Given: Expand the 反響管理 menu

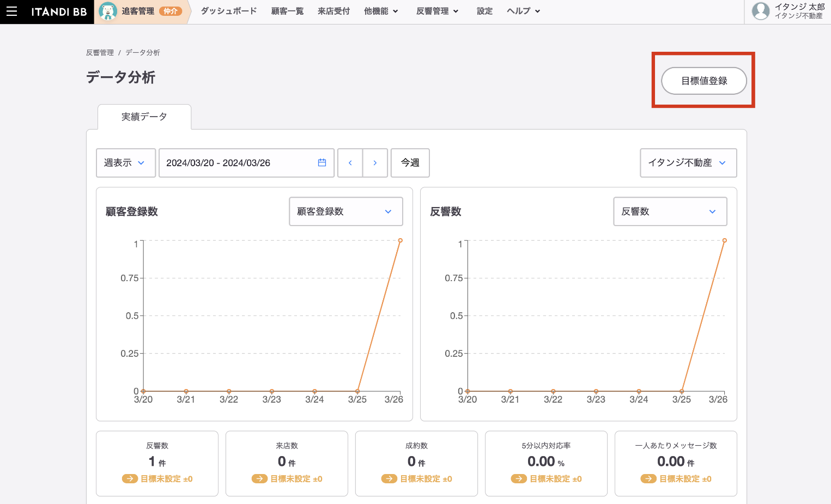Looking at the screenshot, I should tap(437, 11).
